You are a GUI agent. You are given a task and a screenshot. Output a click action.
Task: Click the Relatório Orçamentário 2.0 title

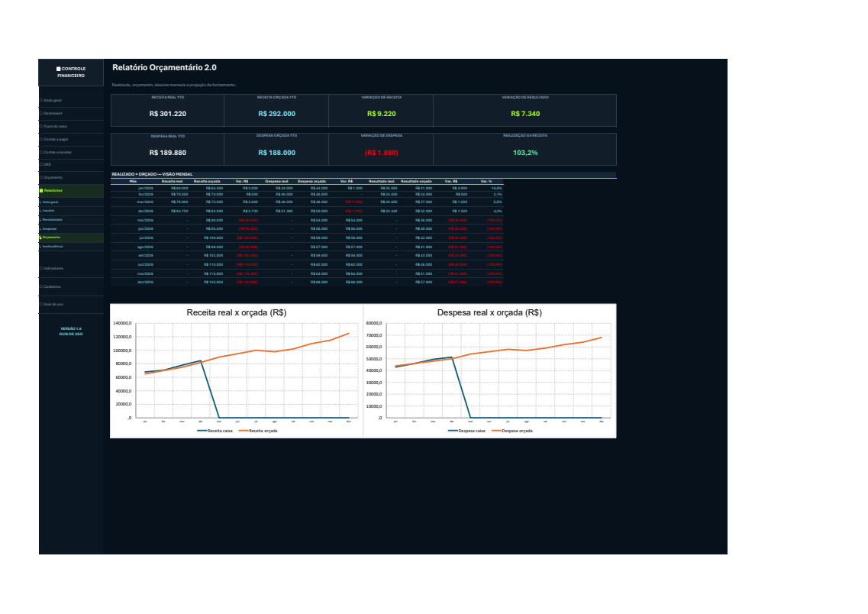(164, 67)
